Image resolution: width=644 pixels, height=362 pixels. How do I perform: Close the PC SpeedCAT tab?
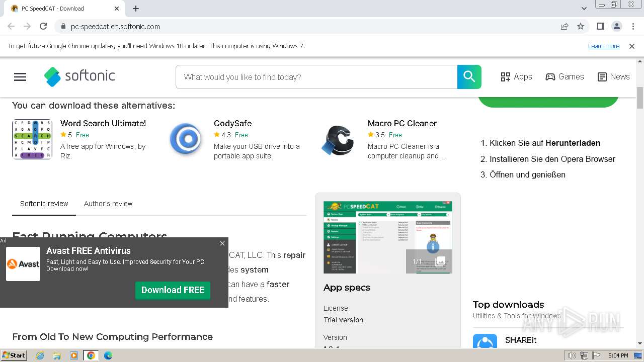pyautogui.click(x=116, y=9)
